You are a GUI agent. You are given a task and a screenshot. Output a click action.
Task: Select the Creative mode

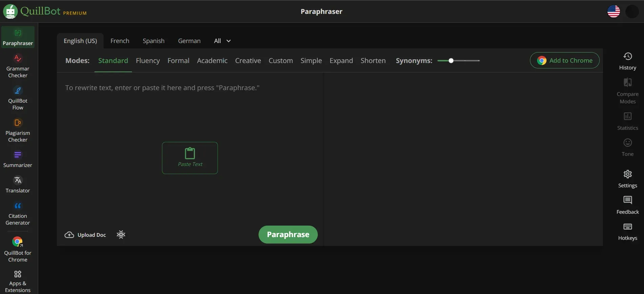pos(248,61)
